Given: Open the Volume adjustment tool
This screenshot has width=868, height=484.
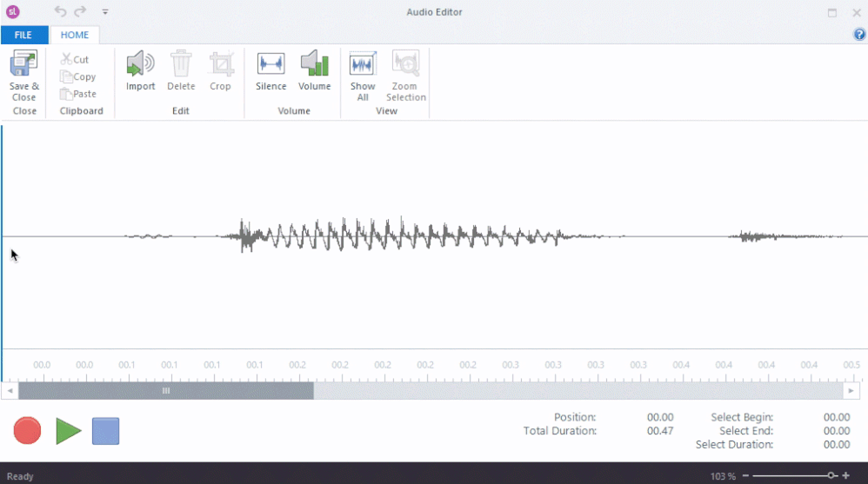Looking at the screenshot, I should [x=315, y=70].
